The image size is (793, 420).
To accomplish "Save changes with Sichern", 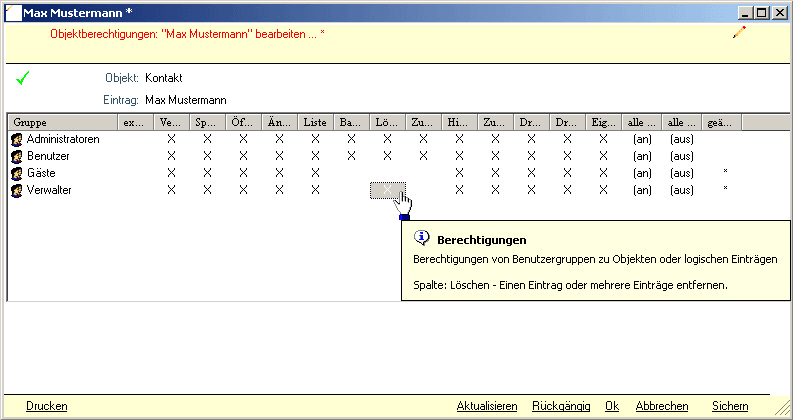I will pyautogui.click(x=729, y=406).
